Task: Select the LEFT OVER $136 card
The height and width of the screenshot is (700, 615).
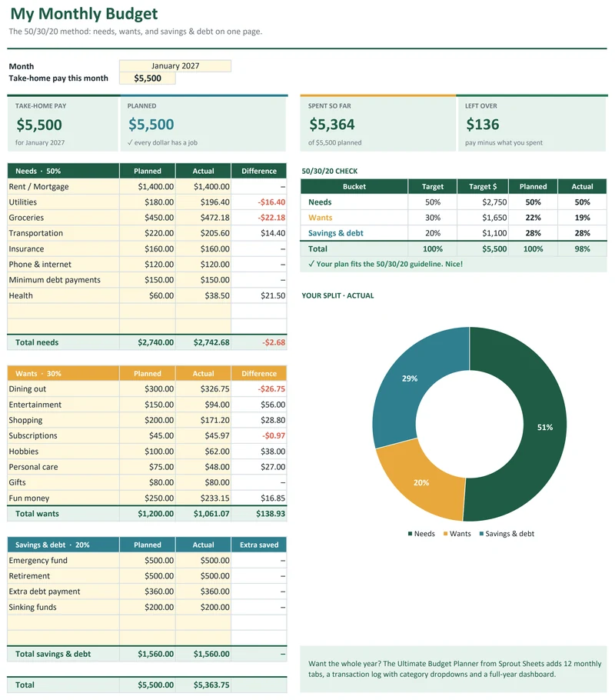Action: coord(532,124)
